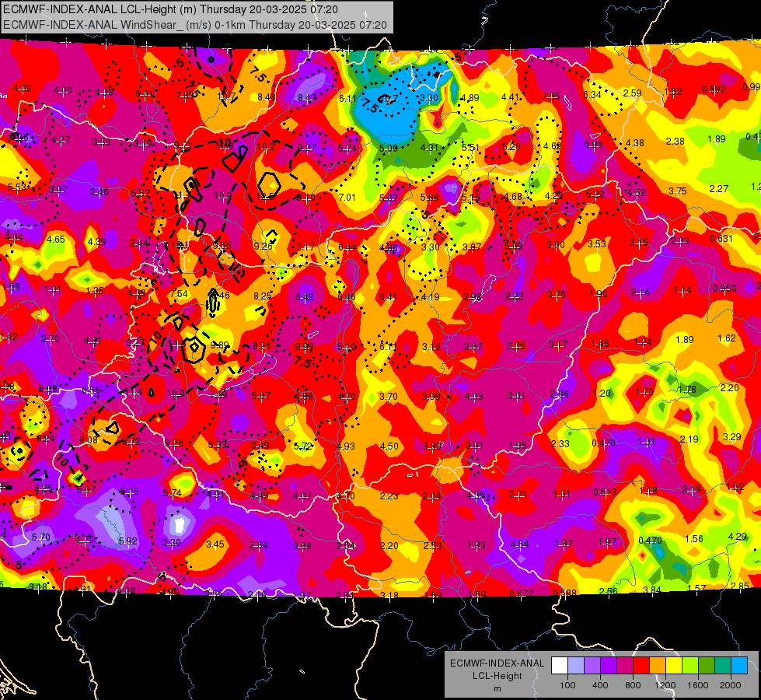Select the grid value 4.52
The image size is (761, 700).
pos(637,192)
